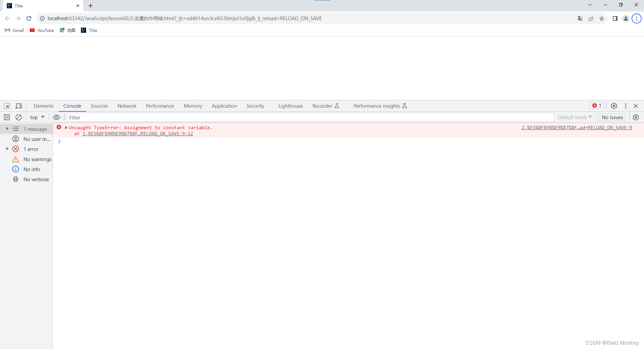Click the red error icon in the message
Image resolution: width=644 pixels, height=349 pixels.
tap(59, 127)
